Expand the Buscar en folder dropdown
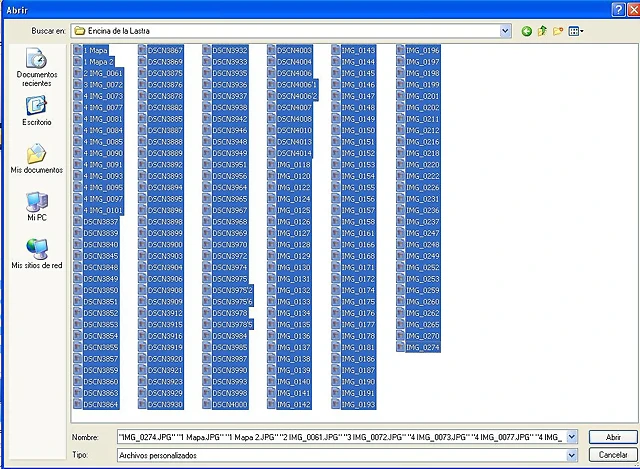 (505, 31)
